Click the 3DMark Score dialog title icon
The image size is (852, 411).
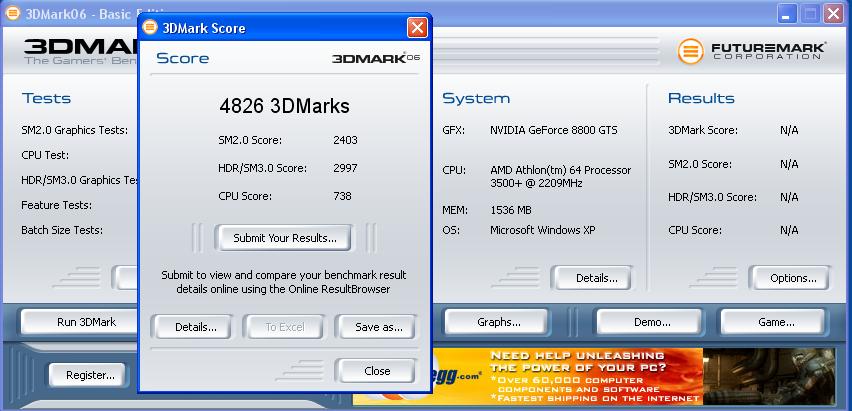click(x=151, y=28)
